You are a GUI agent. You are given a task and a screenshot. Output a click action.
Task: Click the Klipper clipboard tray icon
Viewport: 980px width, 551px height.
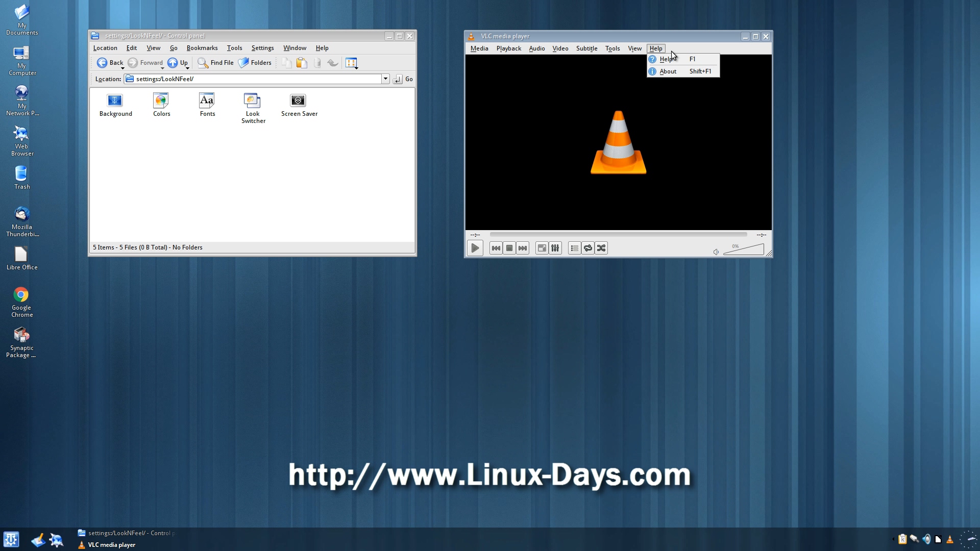(x=902, y=539)
